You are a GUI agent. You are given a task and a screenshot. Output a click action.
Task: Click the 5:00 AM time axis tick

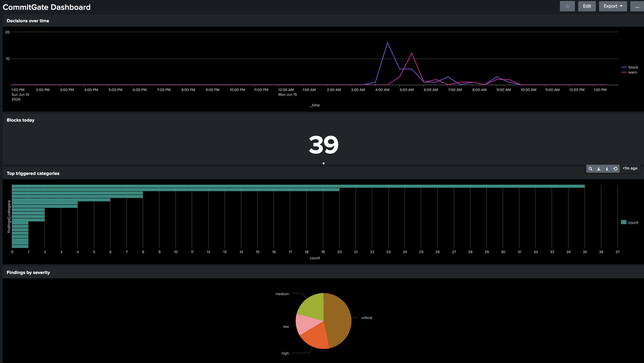(x=407, y=90)
